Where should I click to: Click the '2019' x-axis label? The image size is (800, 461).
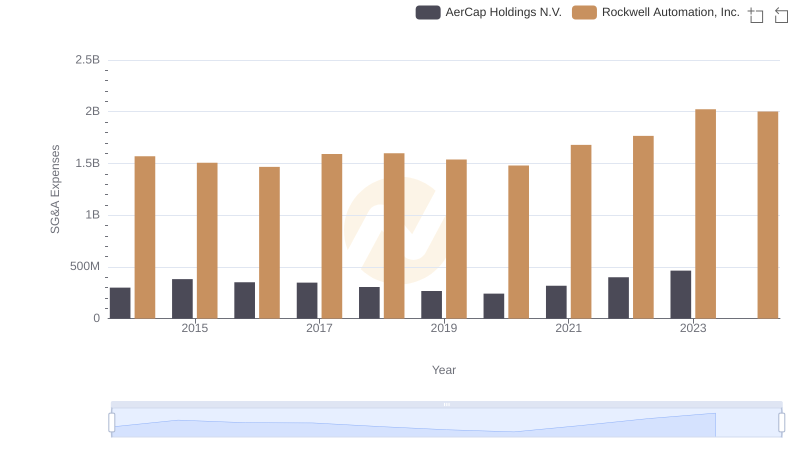coord(444,328)
